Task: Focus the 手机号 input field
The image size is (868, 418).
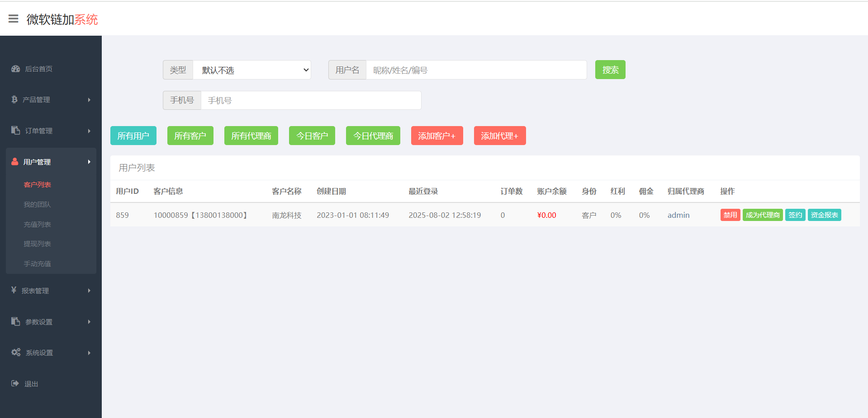Action: pyautogui.click(x=311, y=100)
